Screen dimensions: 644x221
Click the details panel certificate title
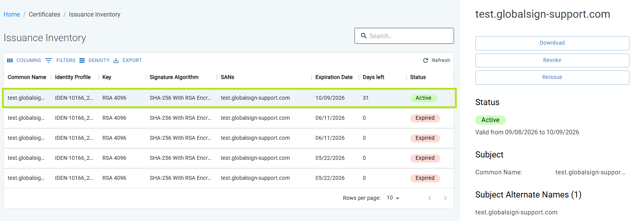point(543,14)
